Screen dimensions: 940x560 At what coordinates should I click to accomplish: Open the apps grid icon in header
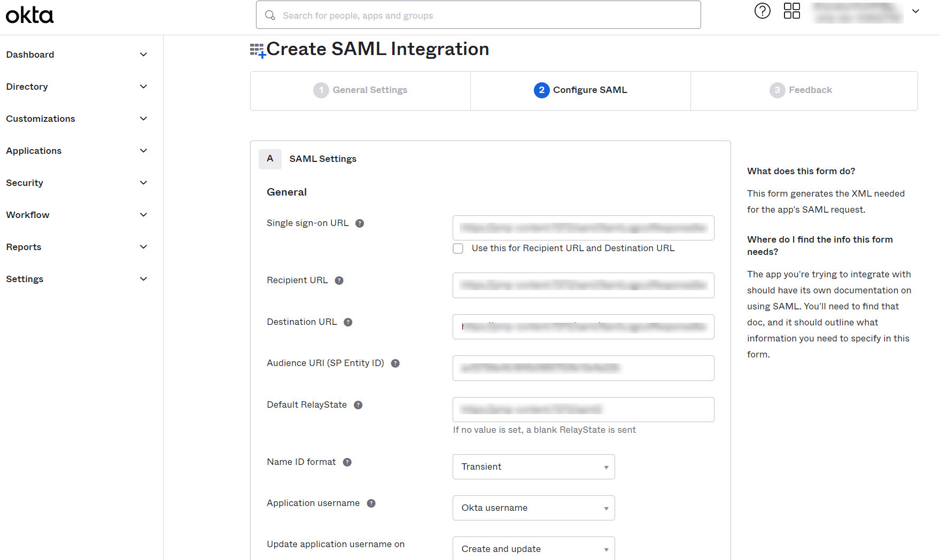click(791, 11)
